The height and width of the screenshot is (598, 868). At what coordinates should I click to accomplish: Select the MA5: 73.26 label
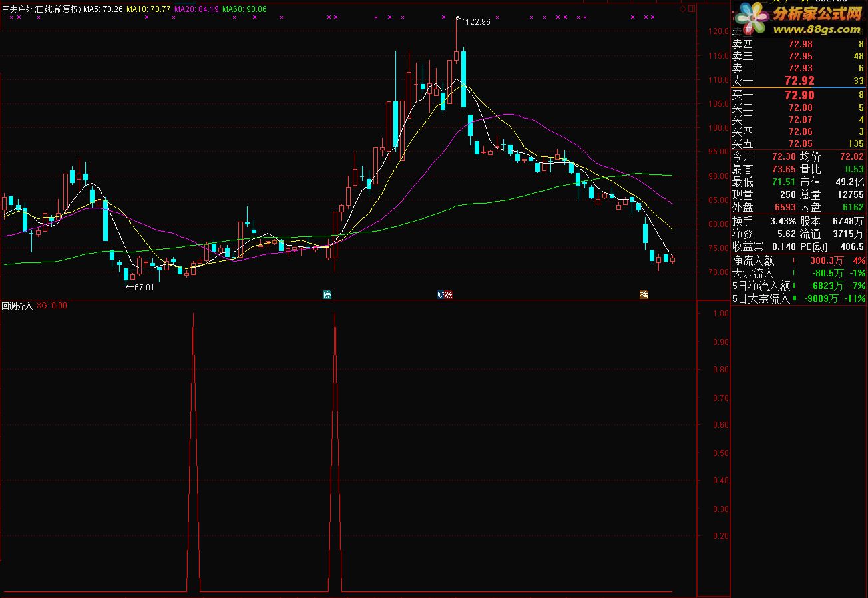pos(103,9)
